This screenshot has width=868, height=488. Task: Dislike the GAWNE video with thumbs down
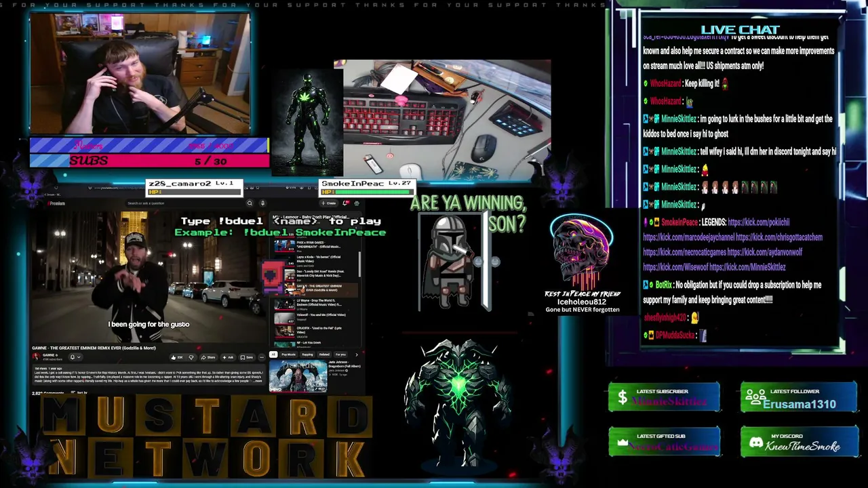pyautogui.click(x=191, y=357)
